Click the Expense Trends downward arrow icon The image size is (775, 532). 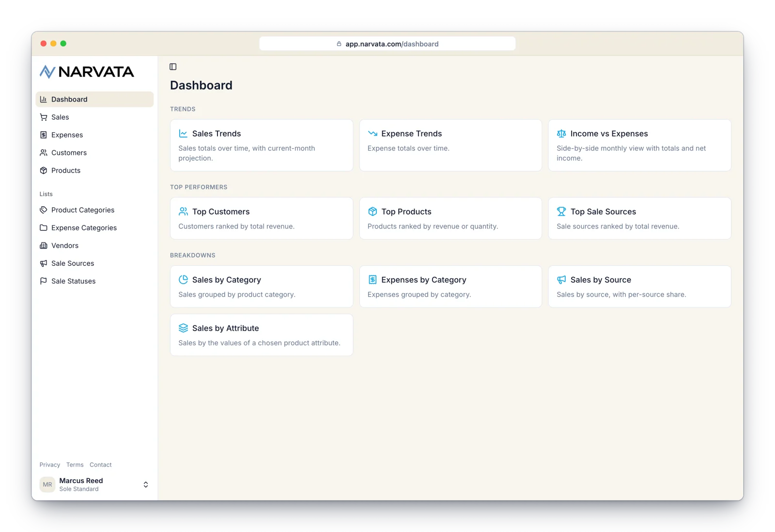pos(372,134)
